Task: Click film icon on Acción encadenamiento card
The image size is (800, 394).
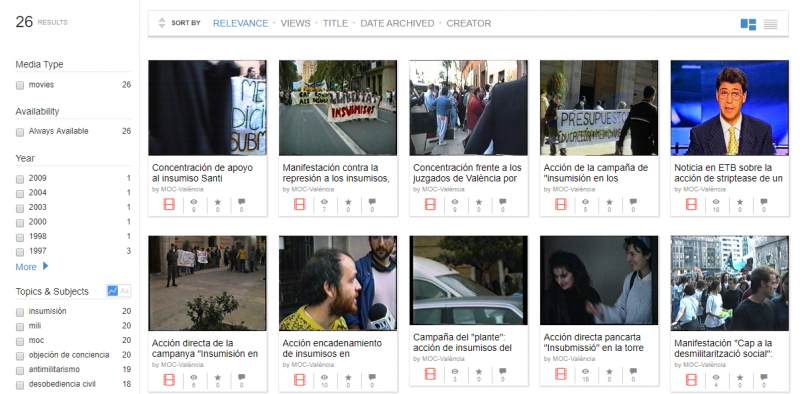Action: pos(299,380)
